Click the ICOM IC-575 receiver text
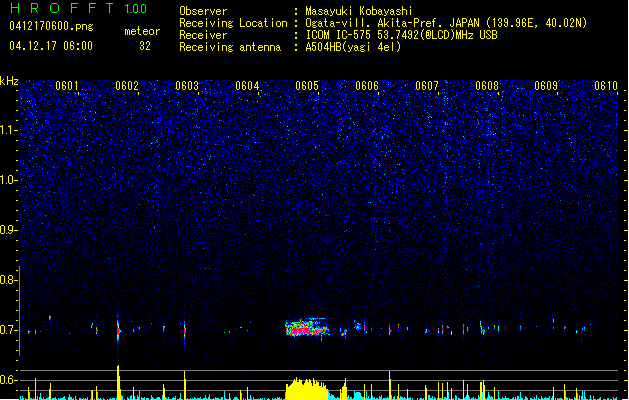The image size is (629, 400). 401,35
